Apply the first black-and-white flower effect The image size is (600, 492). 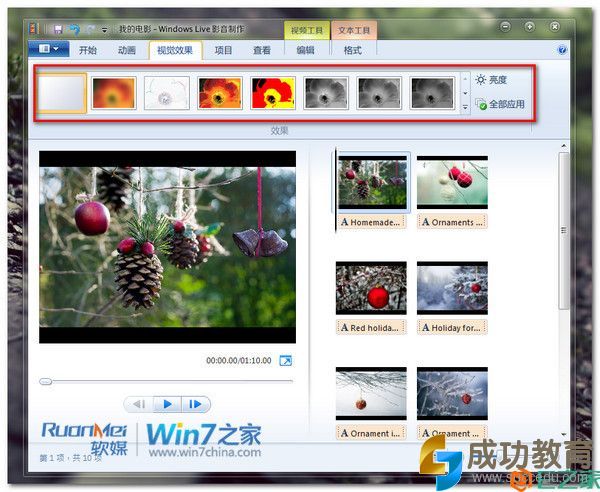click(x=326, y=93)
